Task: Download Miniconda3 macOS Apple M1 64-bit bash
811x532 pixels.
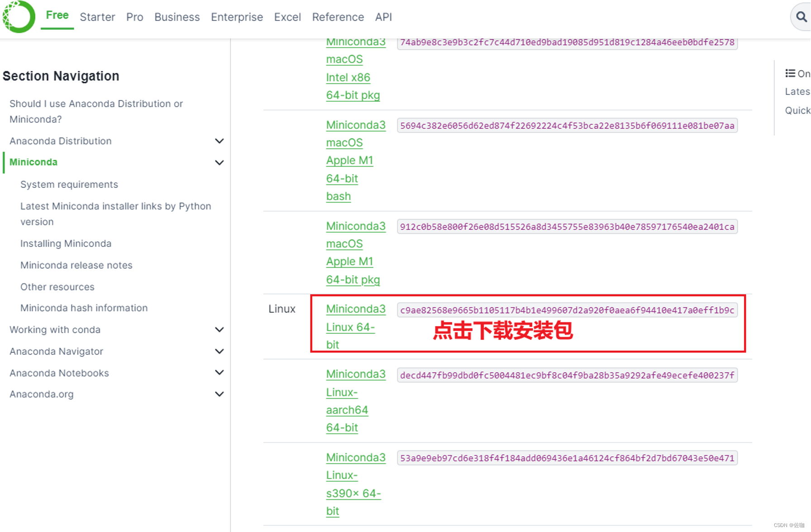Action: point(356,161)
